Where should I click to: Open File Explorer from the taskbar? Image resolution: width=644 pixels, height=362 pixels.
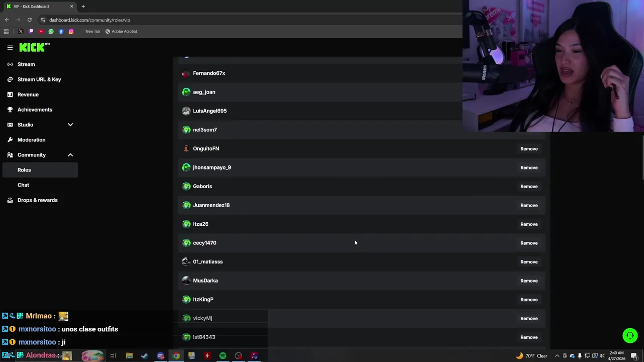129,356
